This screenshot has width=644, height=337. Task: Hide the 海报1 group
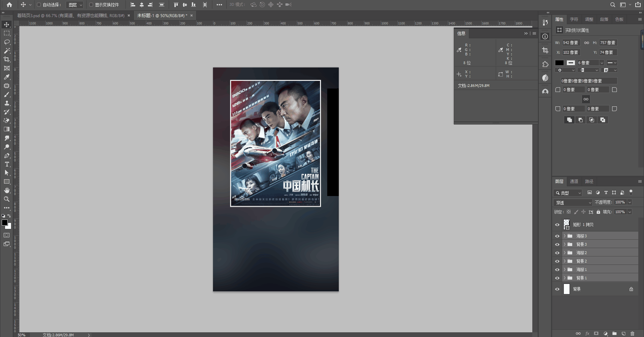pyautogui.click(x=557, y=270)
